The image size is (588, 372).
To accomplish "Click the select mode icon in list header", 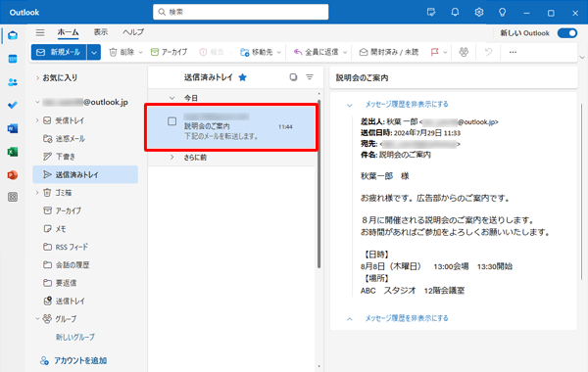I will coord(293,77).
